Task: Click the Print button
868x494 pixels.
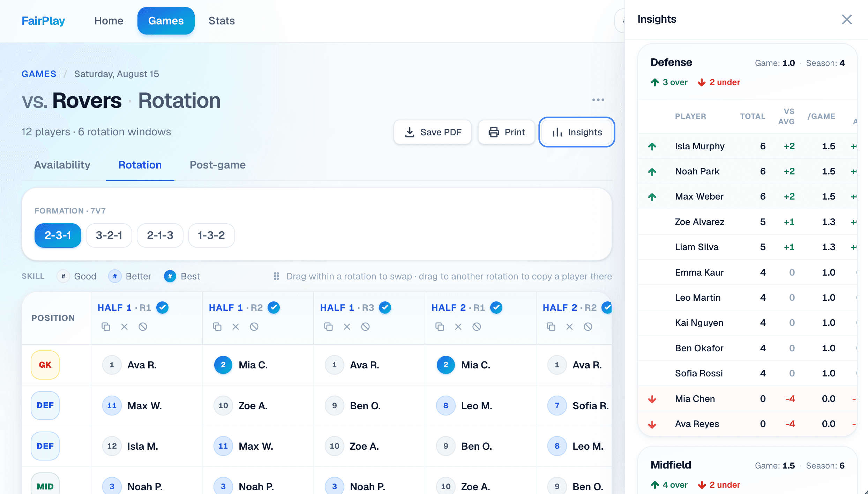Action: click(507, 132)
